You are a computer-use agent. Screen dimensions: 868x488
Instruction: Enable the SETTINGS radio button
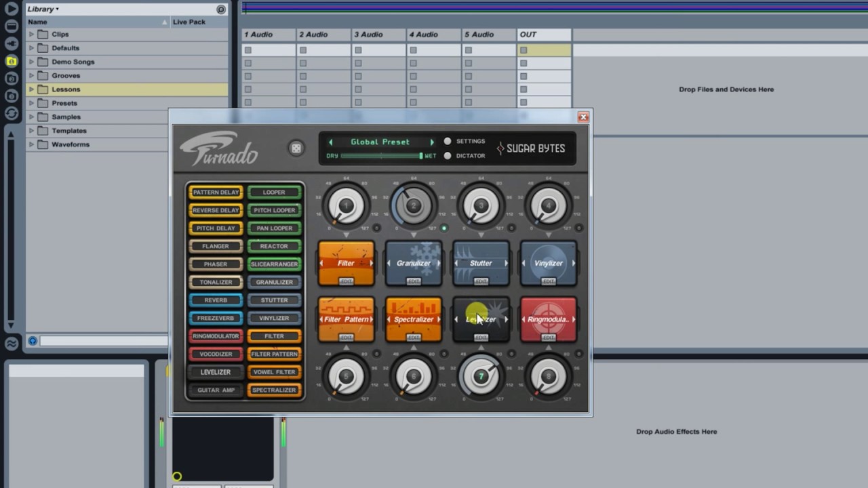click(448, 141)
